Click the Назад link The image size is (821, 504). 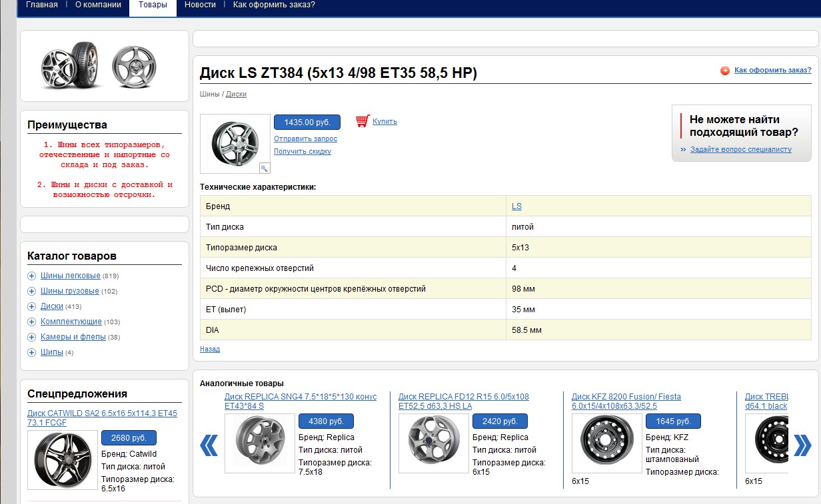(210, 349)
